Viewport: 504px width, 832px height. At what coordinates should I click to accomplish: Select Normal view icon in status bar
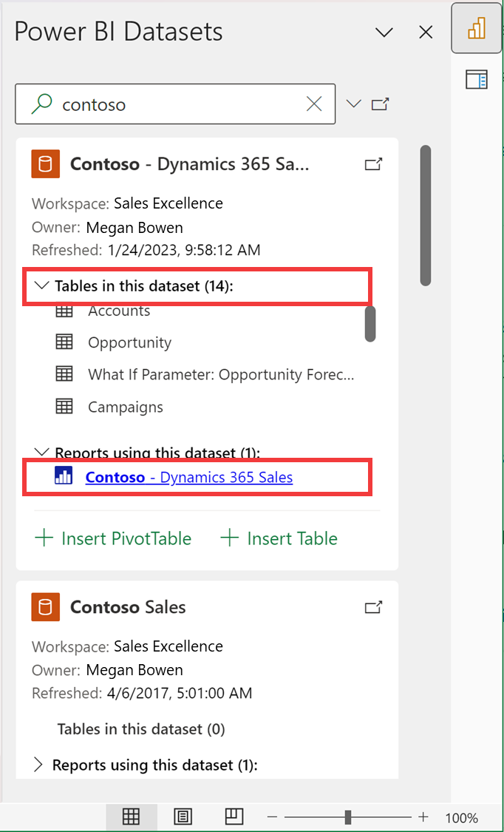click(132, 816)
